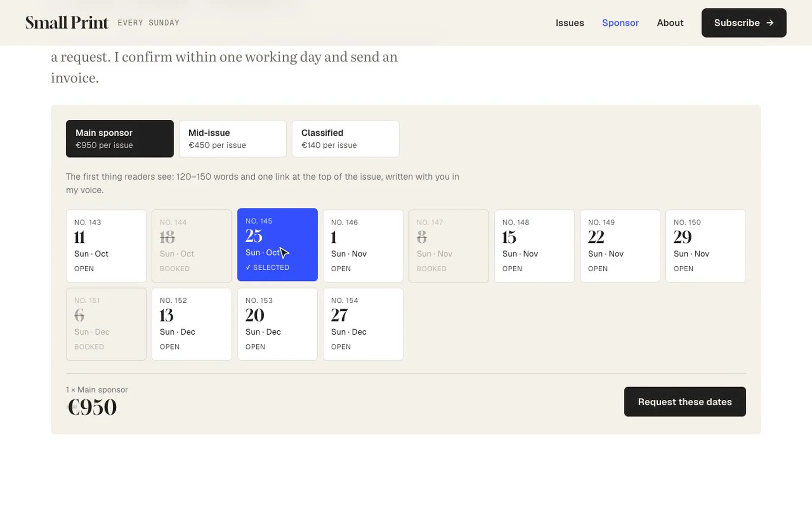The image size is (812, 508).
Task: Select issue No. 143 on 11 Oct
Action: (106, 246)
